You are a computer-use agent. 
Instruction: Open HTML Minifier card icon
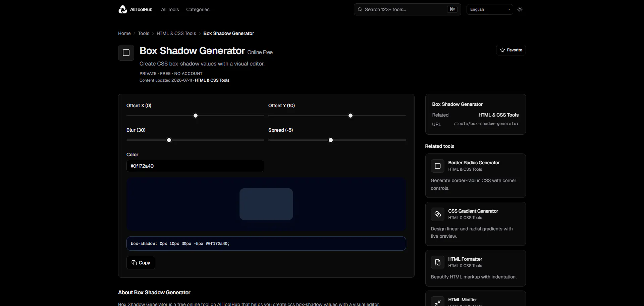[x=438, y=302]
